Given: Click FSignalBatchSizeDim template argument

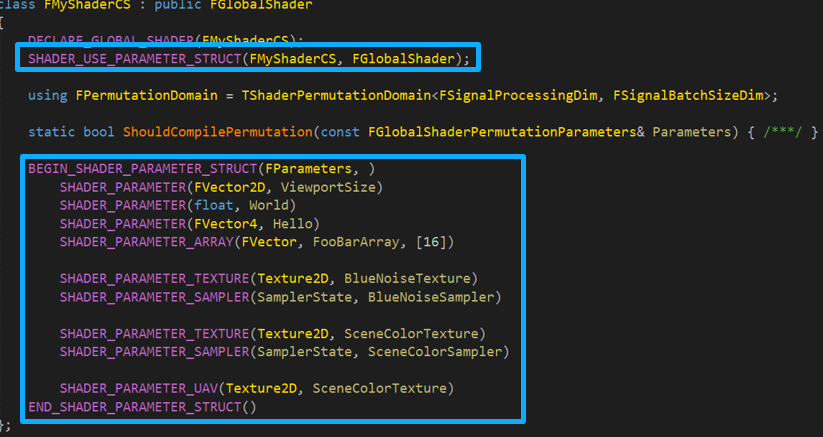Looking at the screenshot, I should tap(688, 95).
